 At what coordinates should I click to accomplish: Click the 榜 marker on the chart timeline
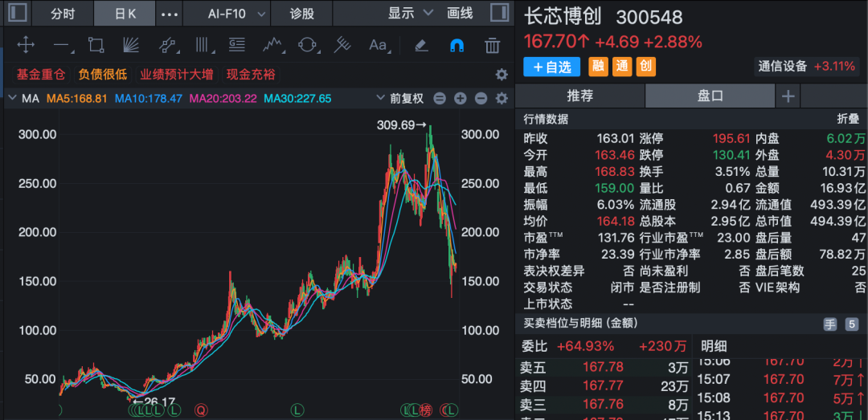(x=425, y=410)
